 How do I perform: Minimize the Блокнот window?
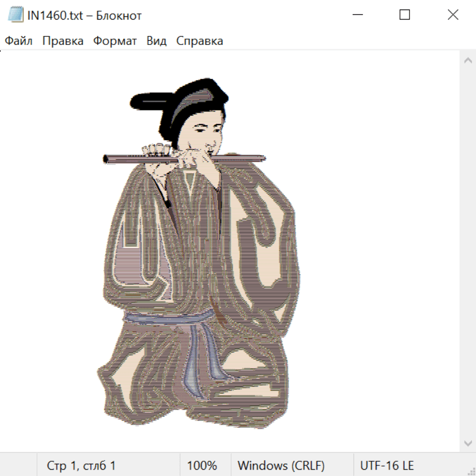click(356, 15)
